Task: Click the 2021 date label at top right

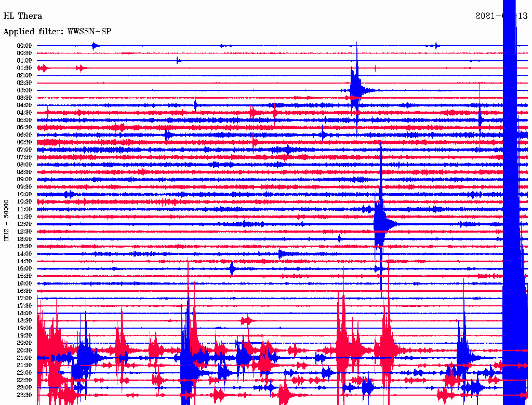Action: point(501,16)
